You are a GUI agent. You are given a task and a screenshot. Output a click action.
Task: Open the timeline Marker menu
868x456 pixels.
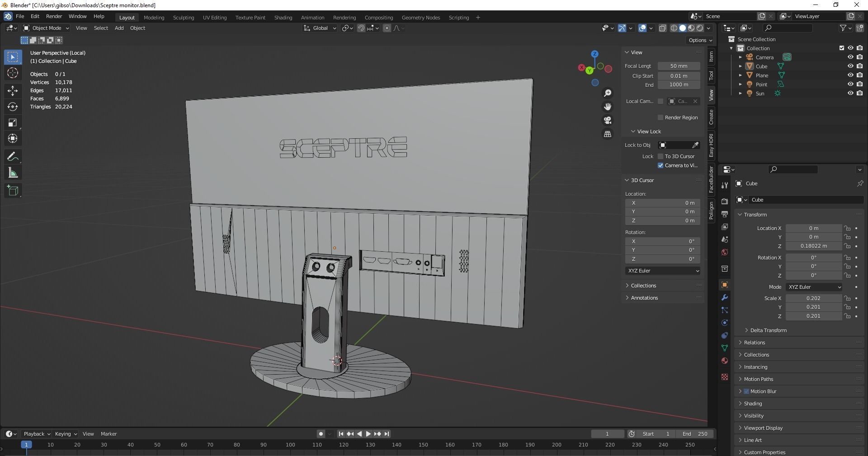108,434
